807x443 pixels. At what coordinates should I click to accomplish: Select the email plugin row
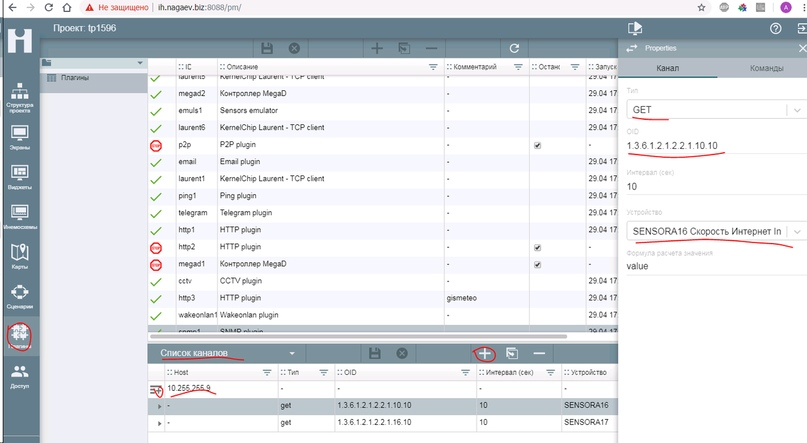382,162
